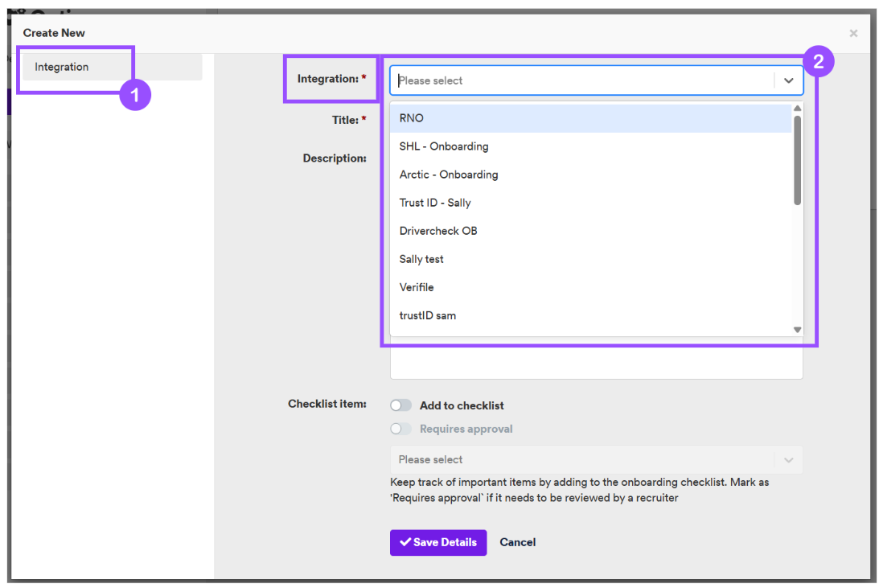Choose RNO from the integration list
The width and height of the screenshot is (879, 588).
[x=590, y=118]
